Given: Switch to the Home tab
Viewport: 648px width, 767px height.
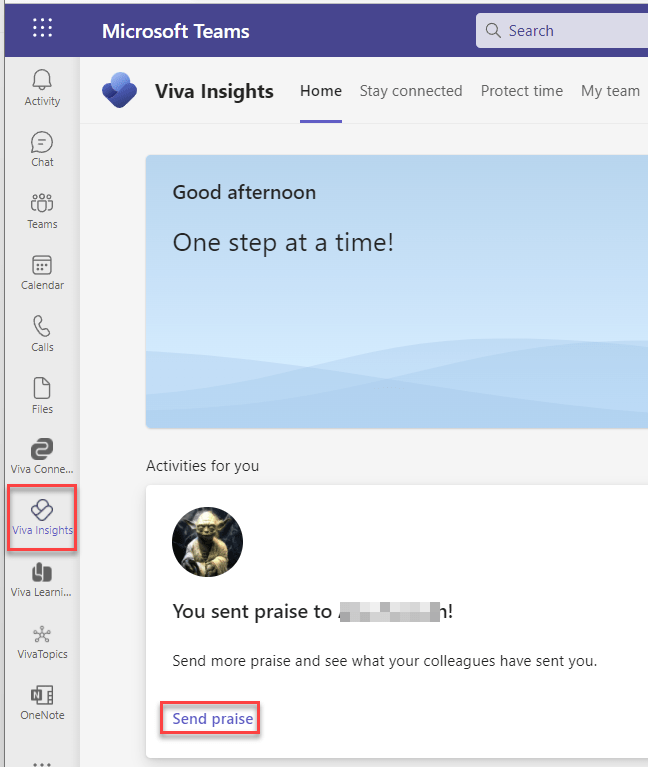Looking at the screenshot, I should [x=321, y=91].
